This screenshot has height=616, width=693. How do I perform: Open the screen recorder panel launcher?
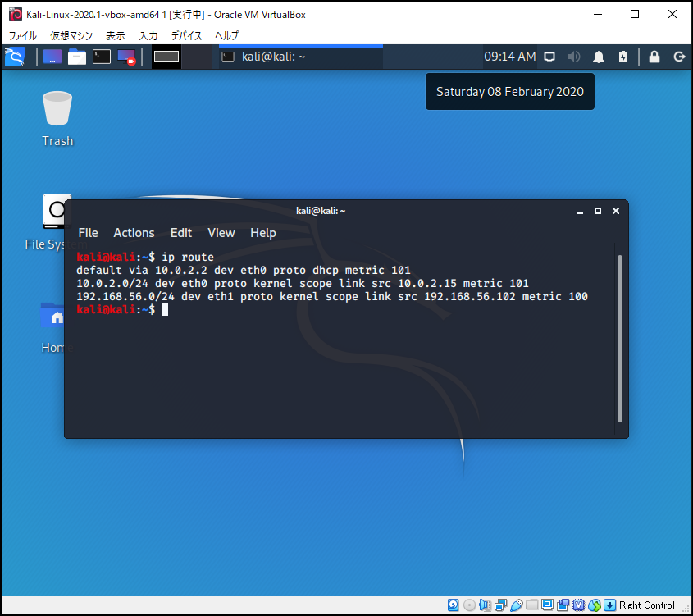pos(126,57)
